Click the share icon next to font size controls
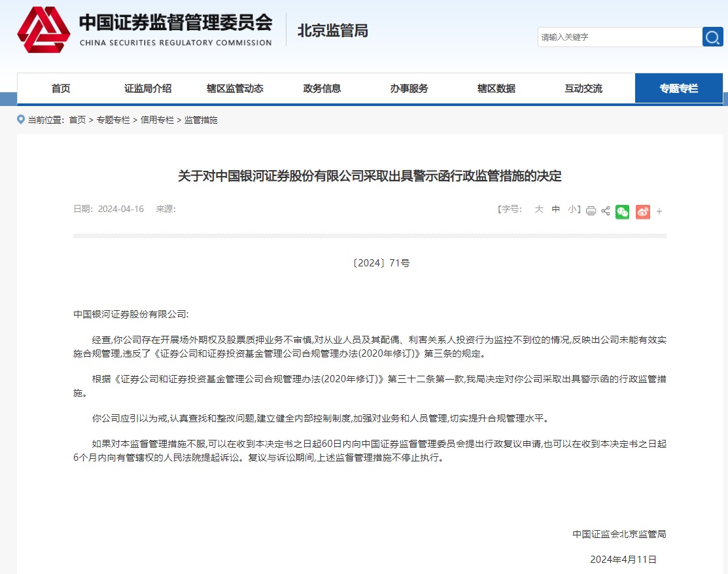 [x=605, y=211]
